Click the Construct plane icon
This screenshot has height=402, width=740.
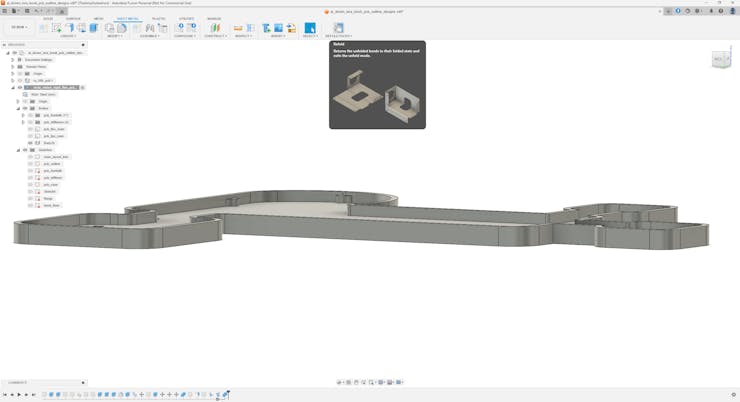pos(214,28)
